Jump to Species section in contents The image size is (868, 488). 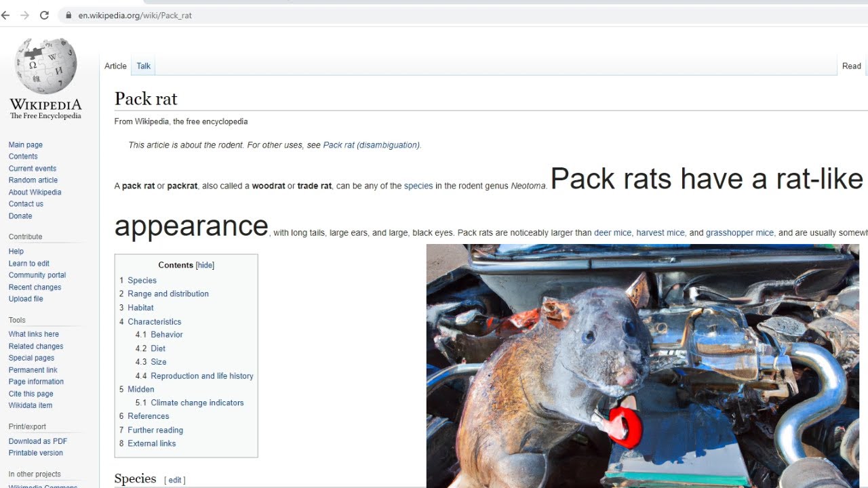(x=142, y=281)
